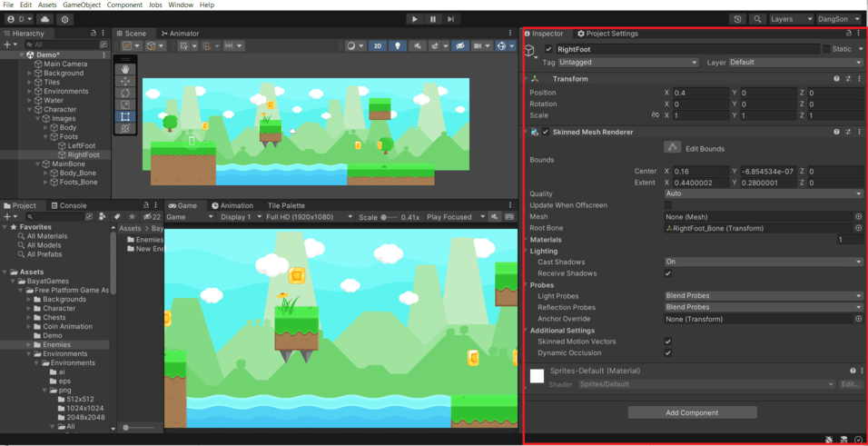Activate the Rect tool in Scene toolbar
The image size is (868, 446).
pyautogui.click(x=125, y=116)
